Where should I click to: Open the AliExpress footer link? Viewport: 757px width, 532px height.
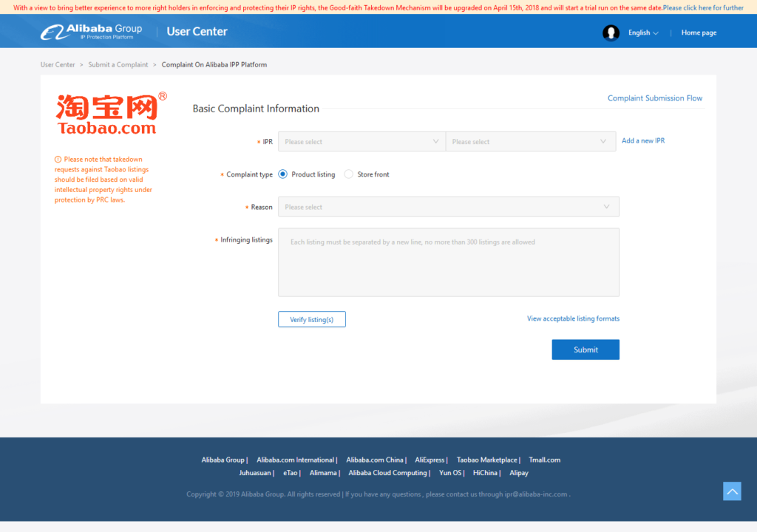pos(430,460)
